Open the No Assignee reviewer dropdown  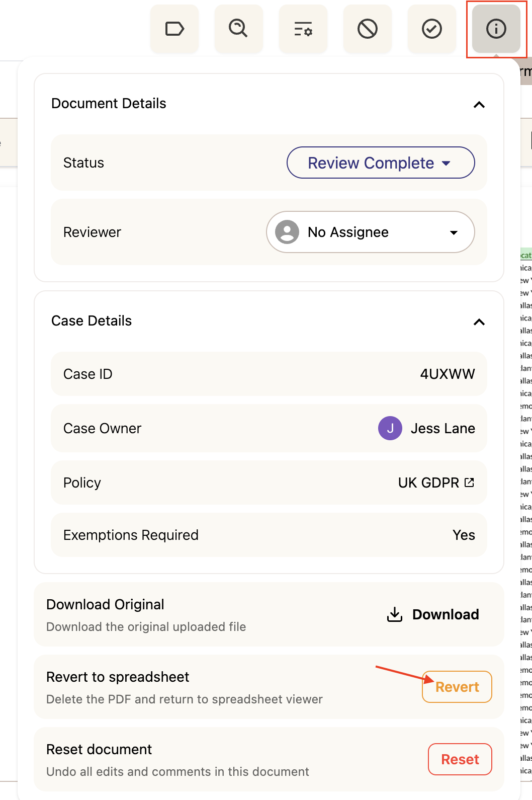click(x=371, y=232)
